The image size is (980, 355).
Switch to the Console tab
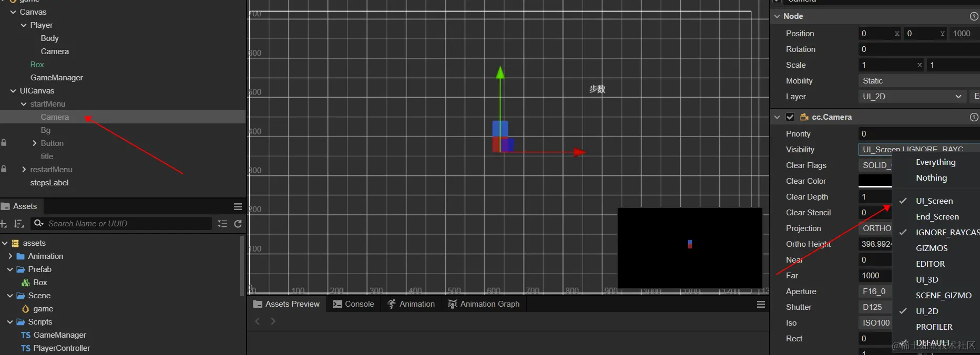pyautogui.click(x=353, y=304)
